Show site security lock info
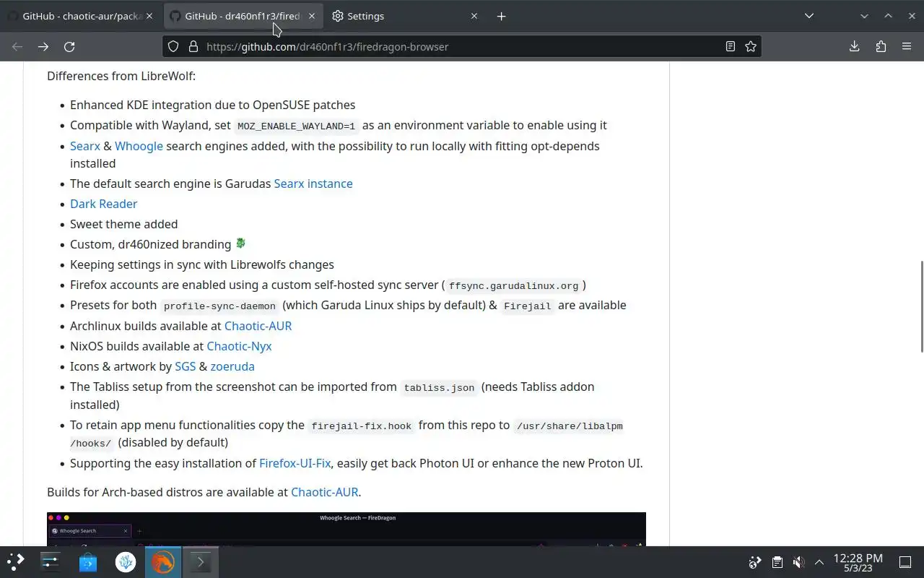 (193, 46)
